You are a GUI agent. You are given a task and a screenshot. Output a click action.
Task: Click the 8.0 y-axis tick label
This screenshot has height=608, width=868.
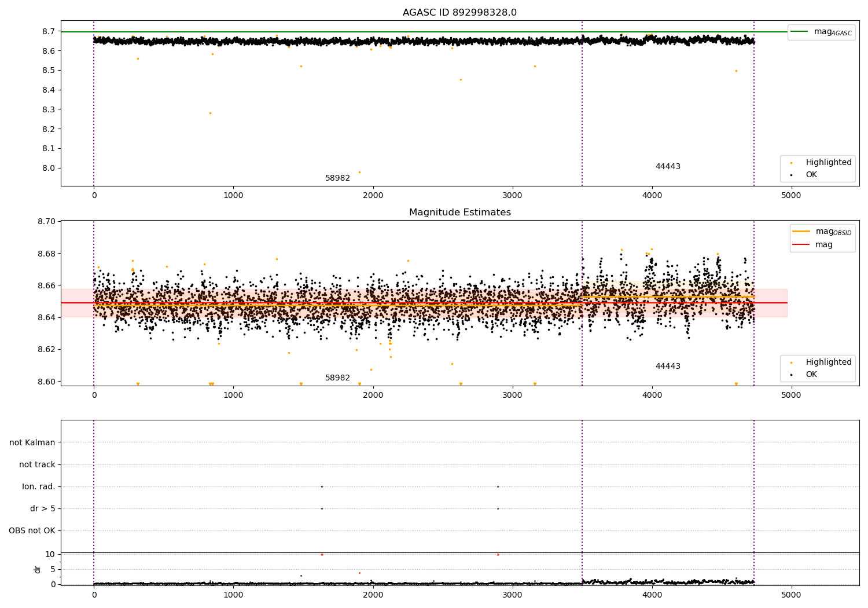click(x=49, y=168)
